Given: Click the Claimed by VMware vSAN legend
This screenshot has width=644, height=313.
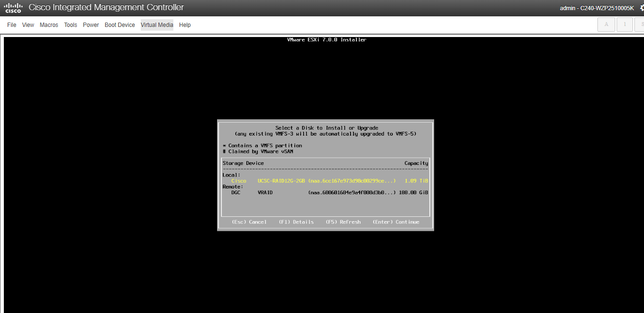Looking at the screenshot, I should click(258, 151).
